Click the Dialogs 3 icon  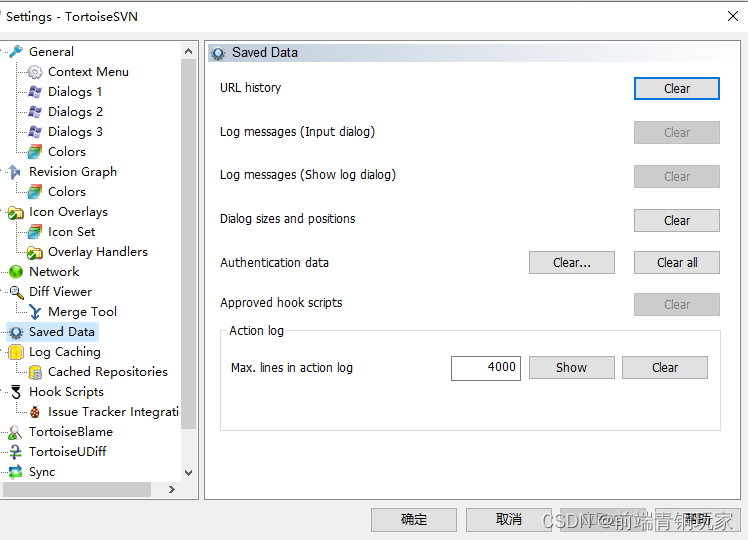pyautogui.click(x=35, y=132)
